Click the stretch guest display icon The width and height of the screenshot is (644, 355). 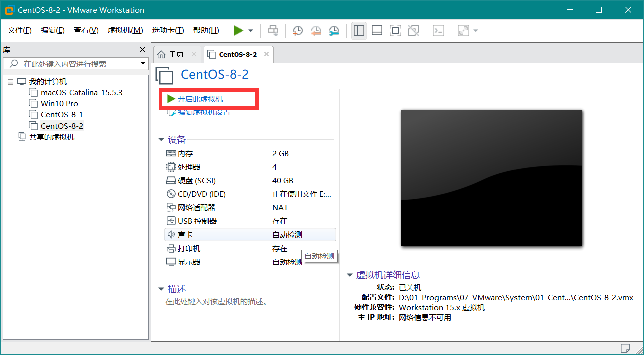(463, 31)
